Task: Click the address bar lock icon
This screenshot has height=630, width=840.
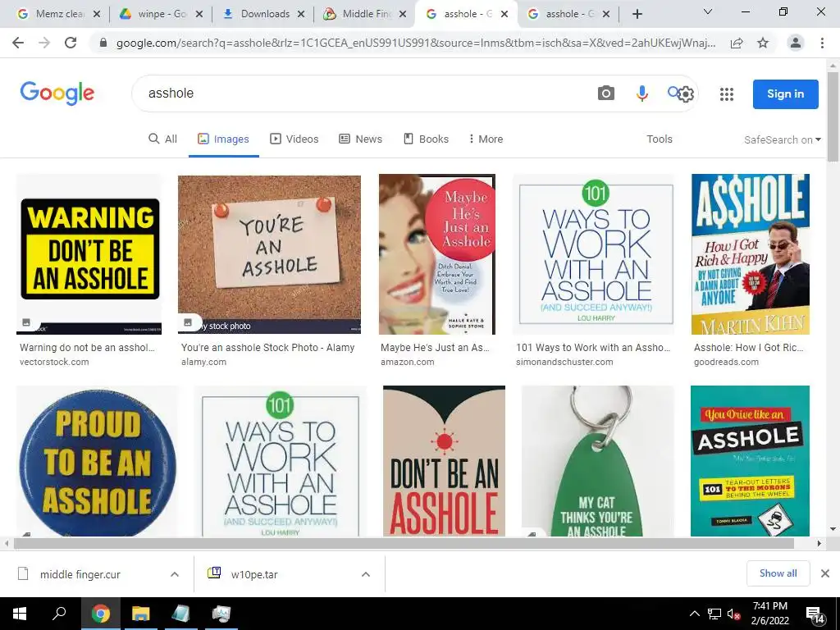Action: pyautogui.click(x=103, y=43)
